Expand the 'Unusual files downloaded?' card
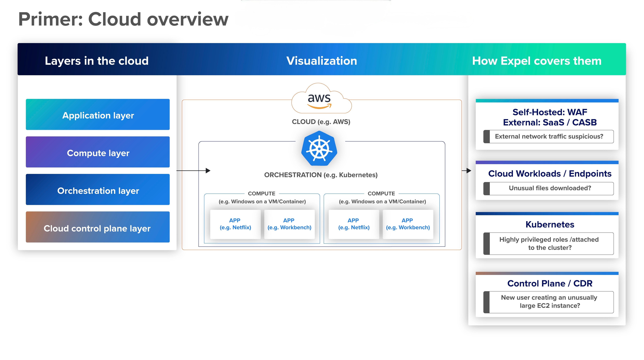This screenshot has width=644, height=360. click(549, 188)
